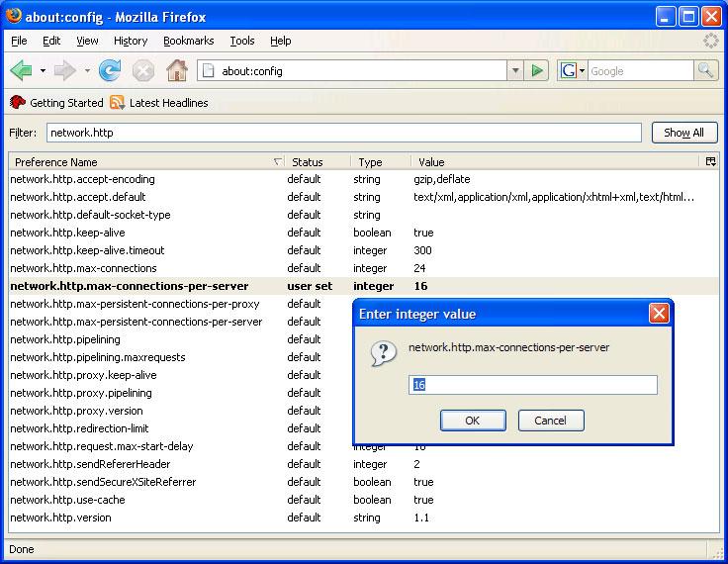The height and width of the screenshot is (564, 728).
Task: Open the search engine selector dropdown
Action: pos(573,70)
